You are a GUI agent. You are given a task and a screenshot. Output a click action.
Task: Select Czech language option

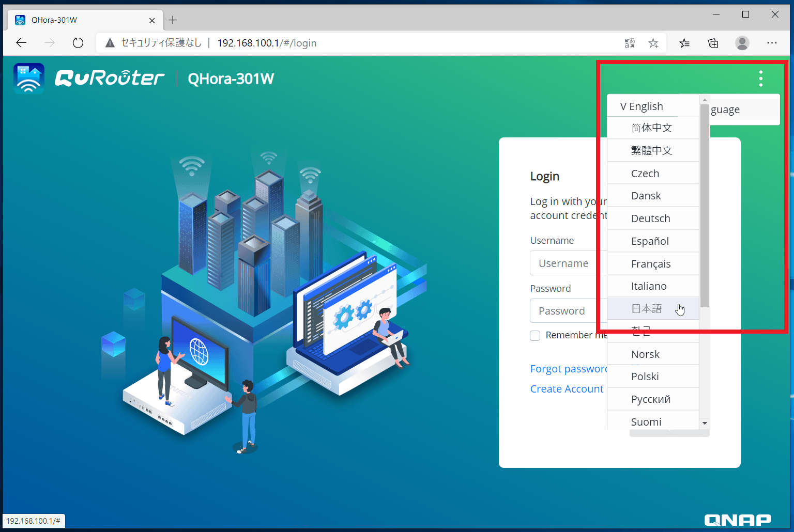point(653,174)
